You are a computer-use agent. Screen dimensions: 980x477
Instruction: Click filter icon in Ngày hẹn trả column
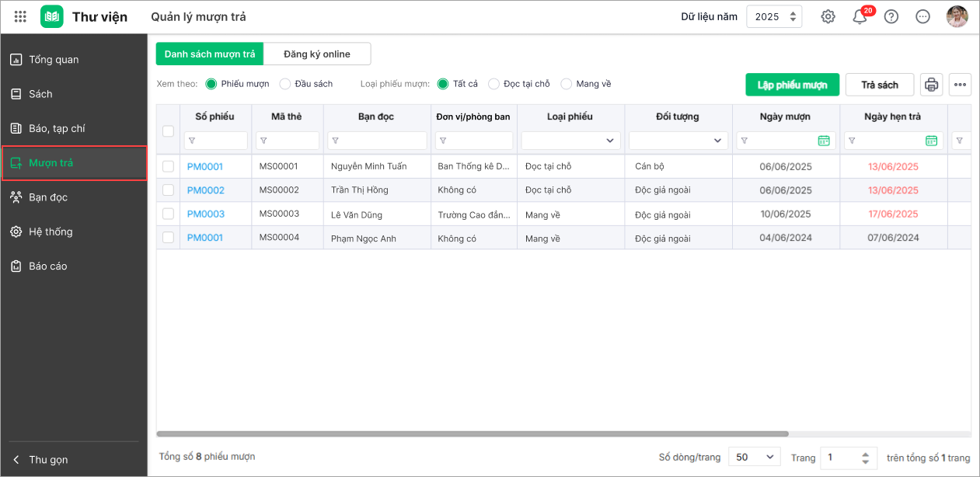point(851,141)
